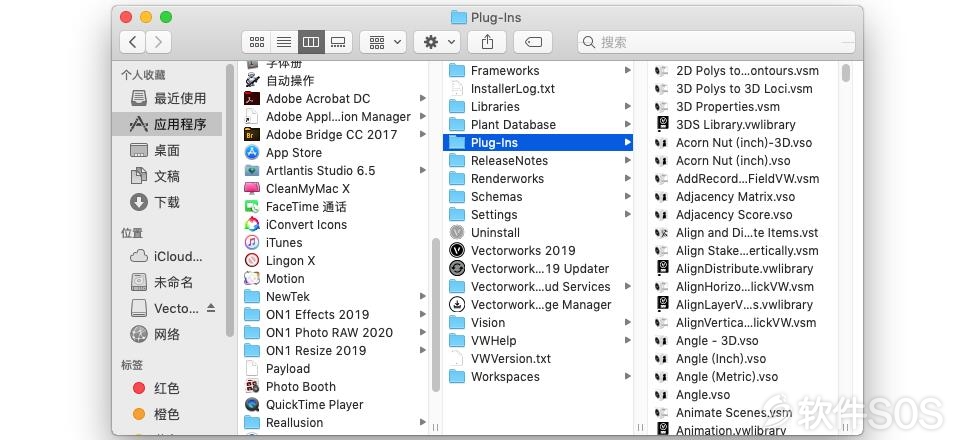Click the Vectorworks 2019 app icon

pyautogui.click(x=457, y=251)
